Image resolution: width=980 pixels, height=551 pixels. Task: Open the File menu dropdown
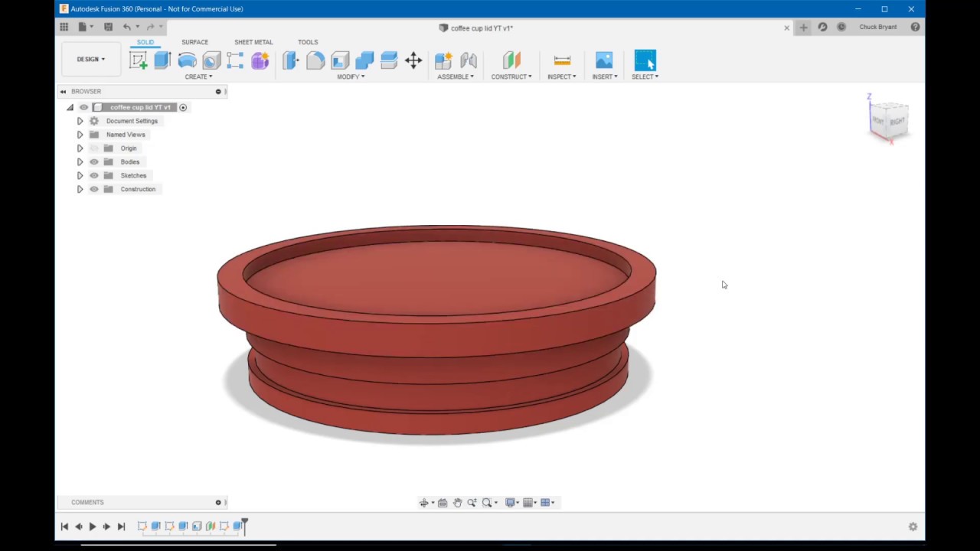pyautogui.click(x=85, y=27)
